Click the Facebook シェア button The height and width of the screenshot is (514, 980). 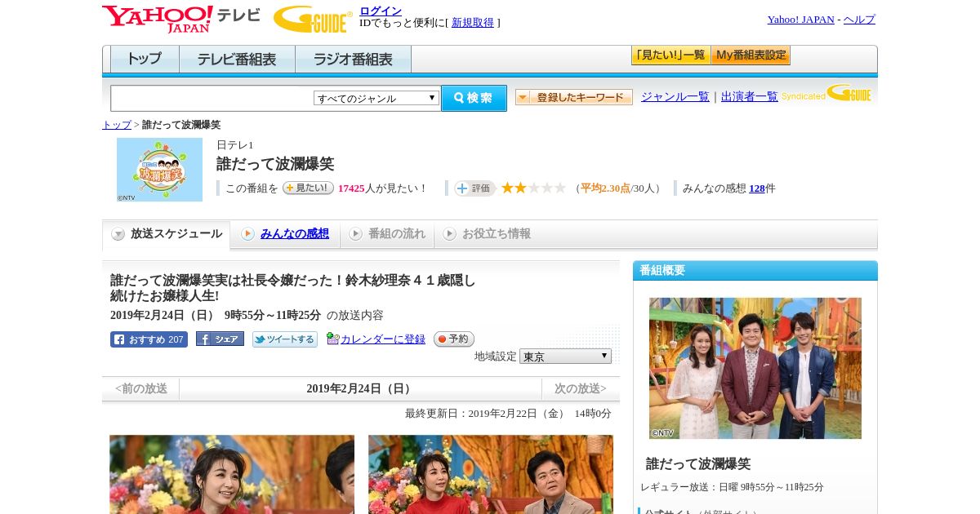click(220, 339)
